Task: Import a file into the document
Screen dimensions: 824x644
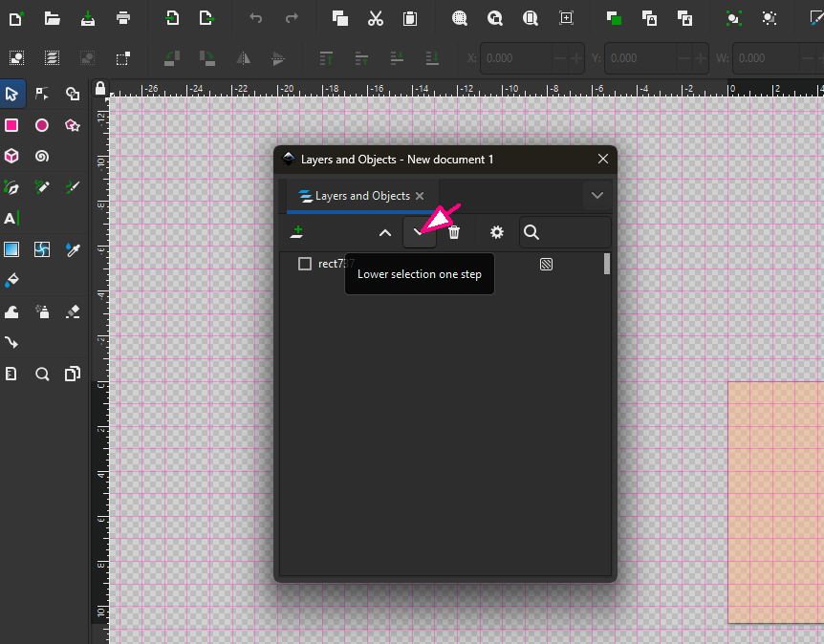Action: pyautogui.click(x=172, y=18)
